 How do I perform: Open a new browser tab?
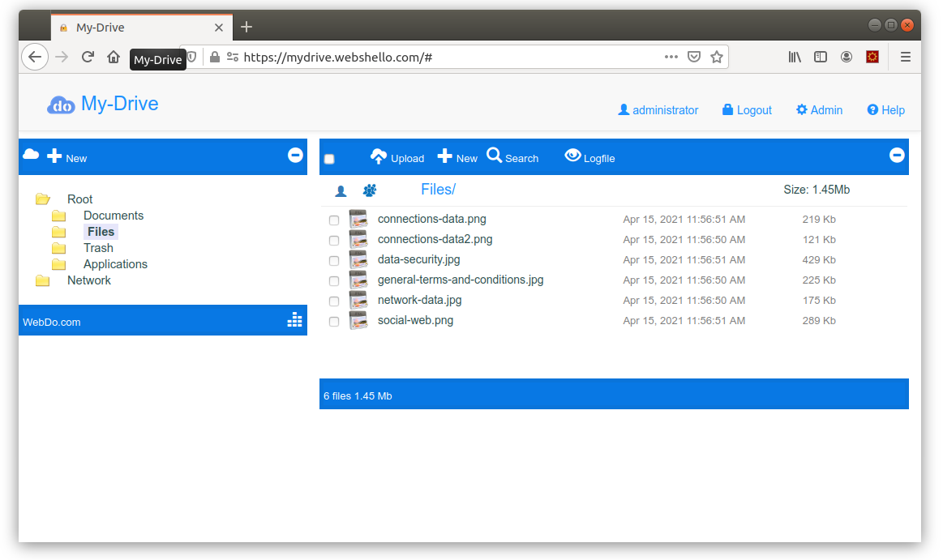246,27
